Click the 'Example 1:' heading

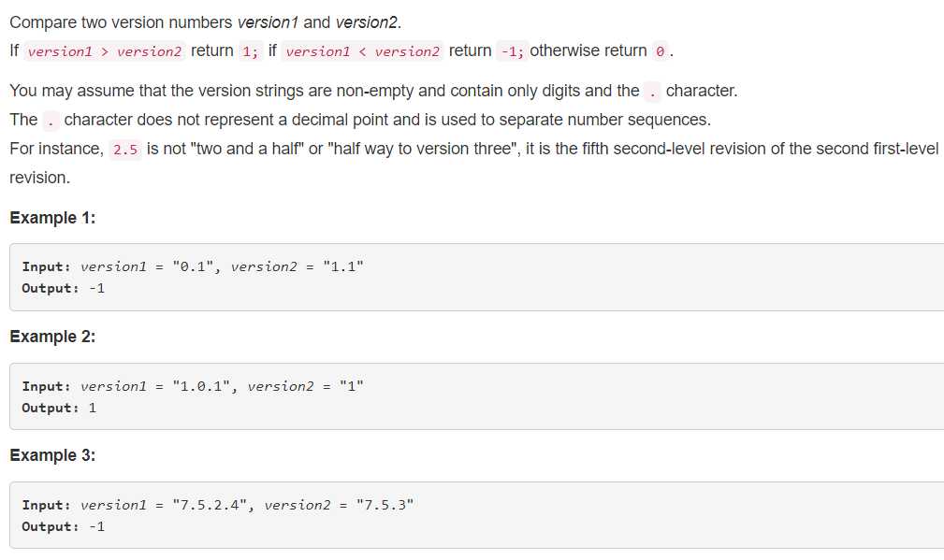[x=52, y=218]
